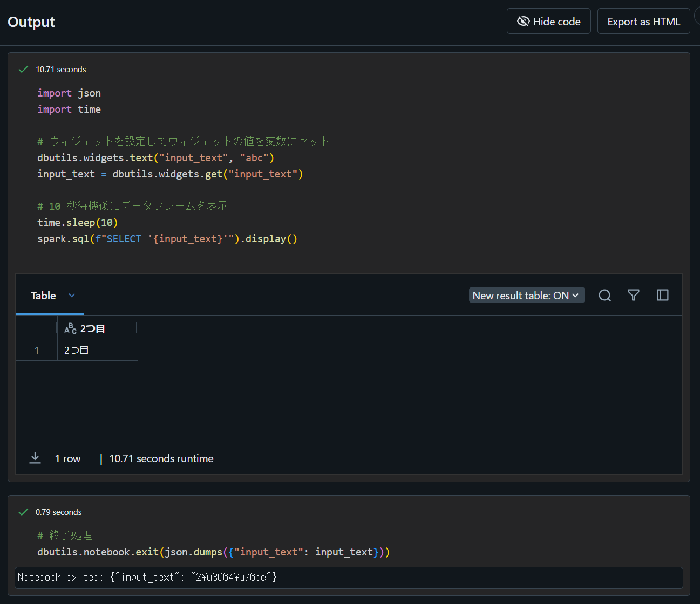Select the search icon in the results table
The image size is (700, 604).
click(x=604, y=295)
